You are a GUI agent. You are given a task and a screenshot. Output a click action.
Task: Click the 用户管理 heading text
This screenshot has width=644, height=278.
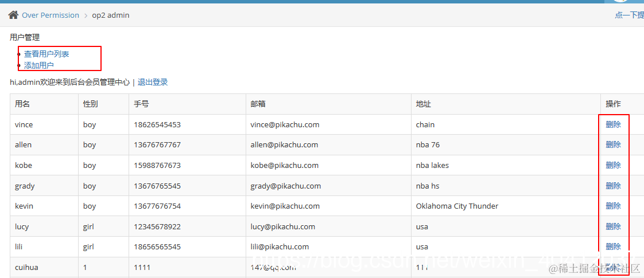(25, 38)
